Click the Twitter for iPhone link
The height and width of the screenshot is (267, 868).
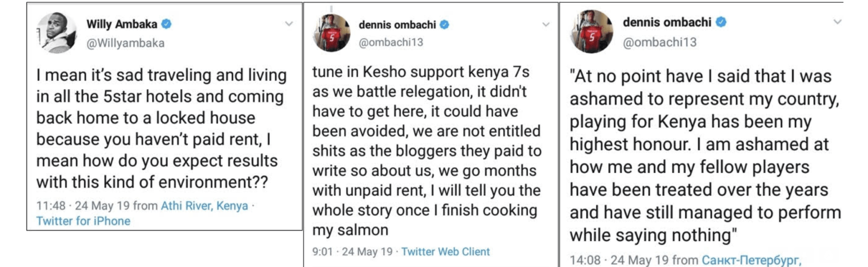tap(83, 221)
